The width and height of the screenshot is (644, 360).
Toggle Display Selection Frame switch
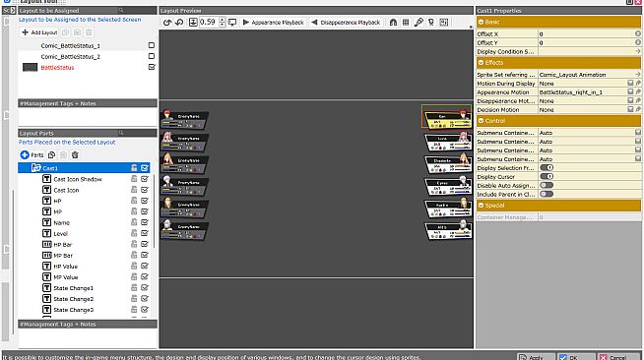(547, 167)
